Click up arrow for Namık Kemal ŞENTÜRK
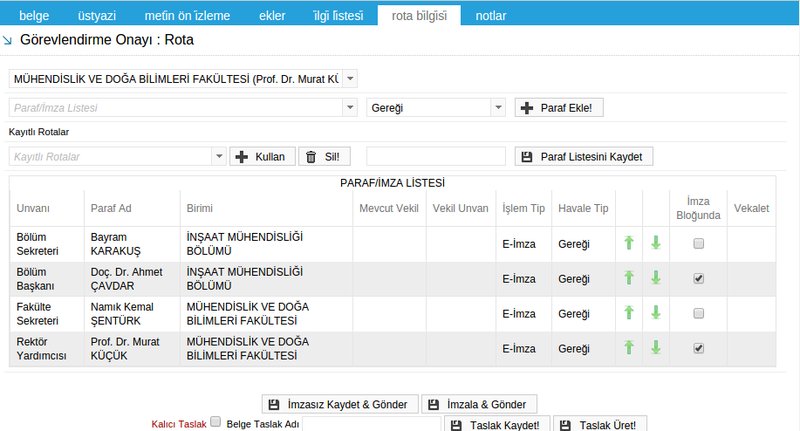This screenshot has height=431, width=800. pyautogui.click(x=629, y=313)
